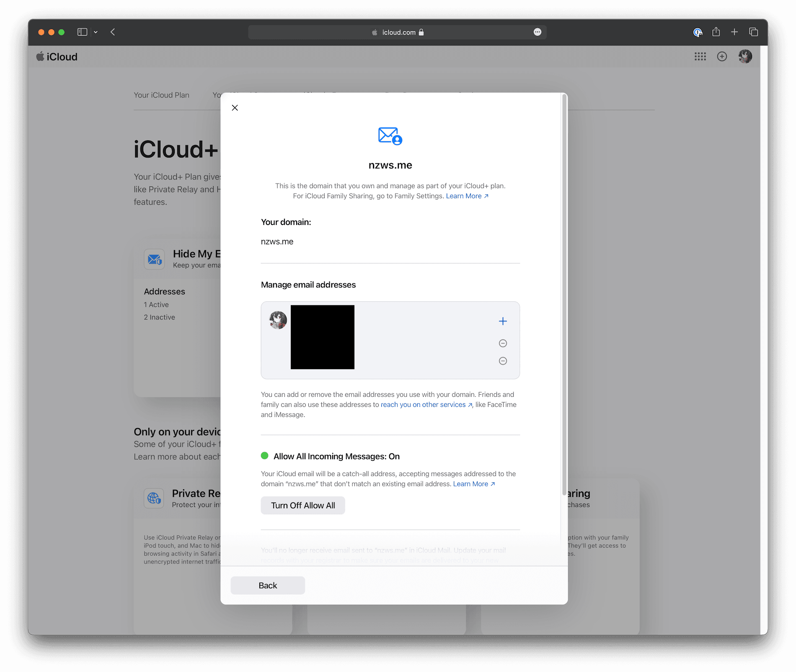796x672 pixels.
Task: Click the '2 Inactive' addresses text
Action: [160, 317]
